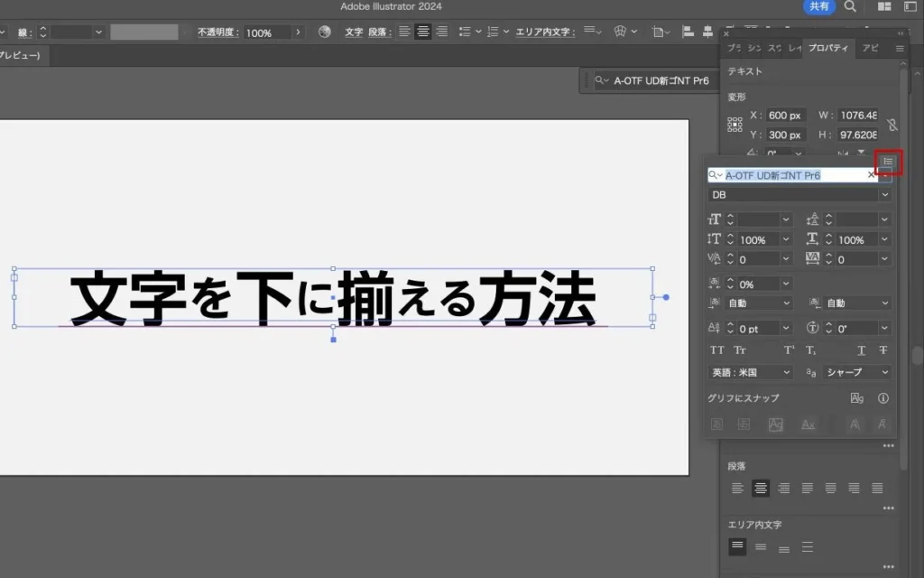Switch to the プロパティ panel tab
The width and height of the screenshot is (924, 578).
pyautogui.click(x=828, y=48)
